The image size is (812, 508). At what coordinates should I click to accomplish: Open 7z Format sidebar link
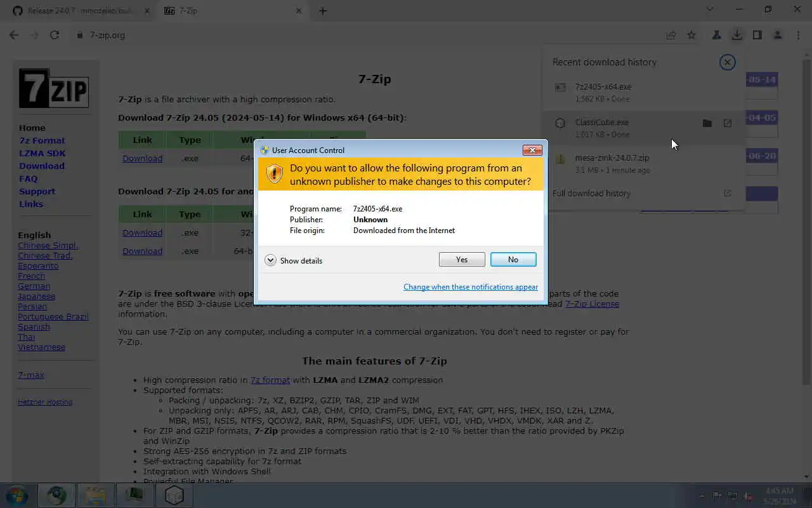click(x=42, y=140)
